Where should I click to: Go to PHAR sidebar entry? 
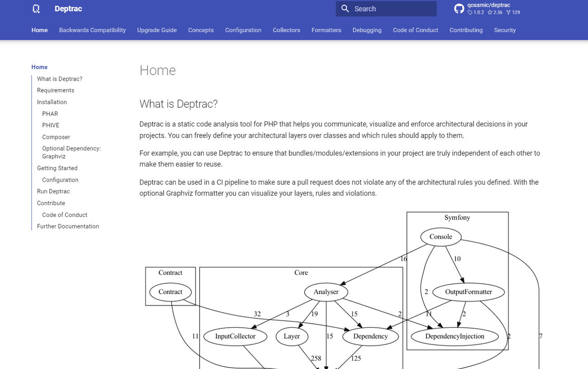point(50,114)
